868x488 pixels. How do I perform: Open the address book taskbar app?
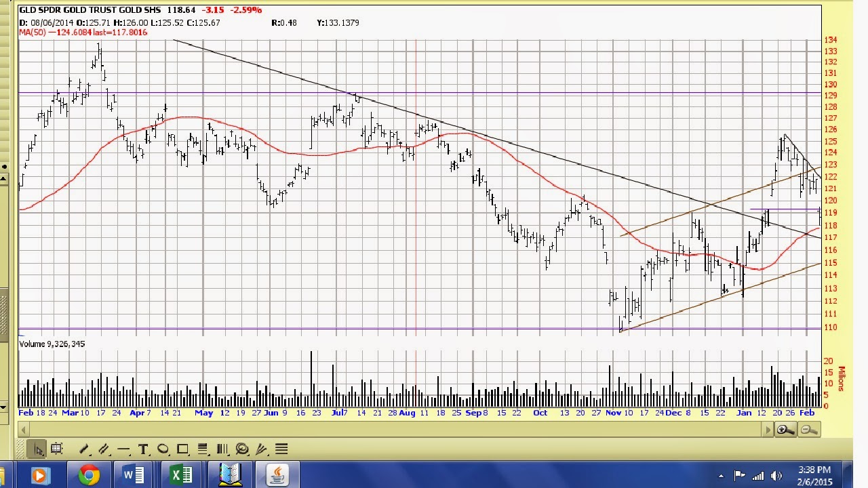click(x=230, y=475)
